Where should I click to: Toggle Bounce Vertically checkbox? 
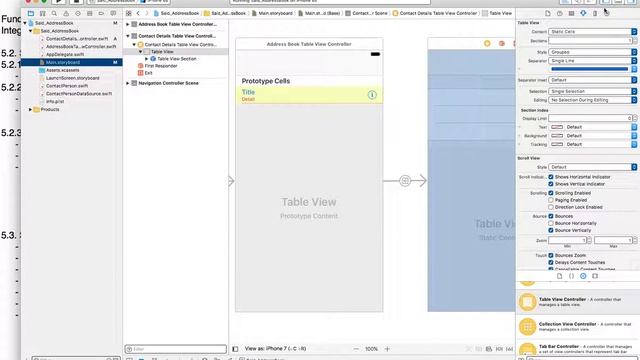(551, 230)
